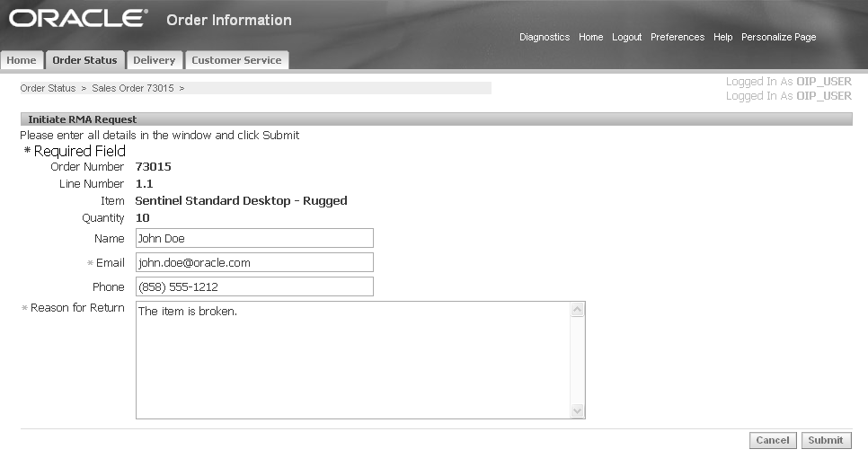Click item name Sentinel Standard Desktop - Rugged
This screenshot has height=458, width=868.
242,201
